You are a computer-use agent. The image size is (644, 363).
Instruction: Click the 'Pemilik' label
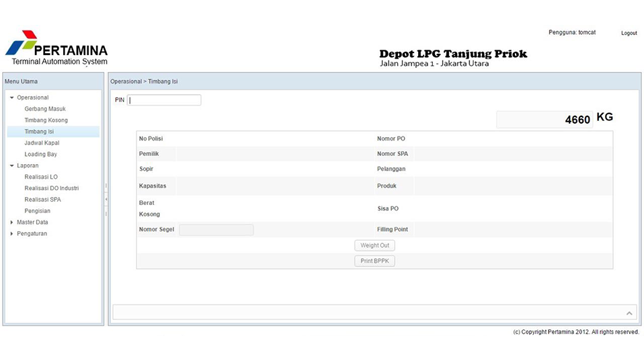149,154
